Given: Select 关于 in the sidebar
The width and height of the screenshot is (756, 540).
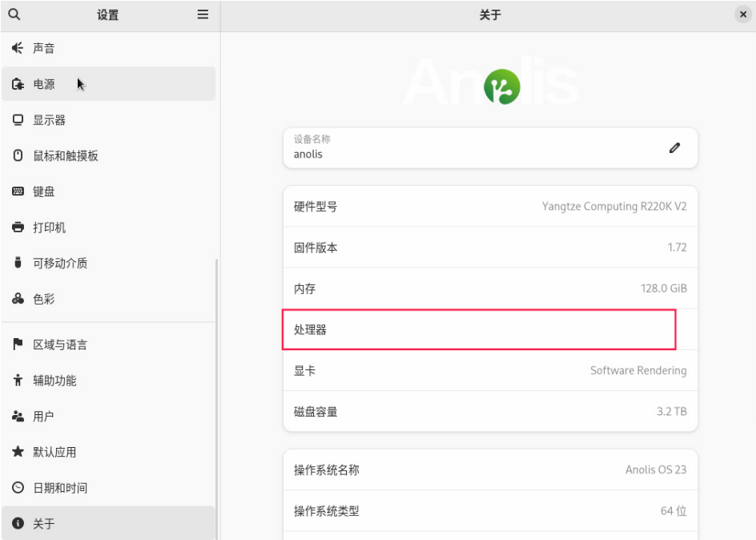Looking at the screenshot, I should click(x=43, y=523).
